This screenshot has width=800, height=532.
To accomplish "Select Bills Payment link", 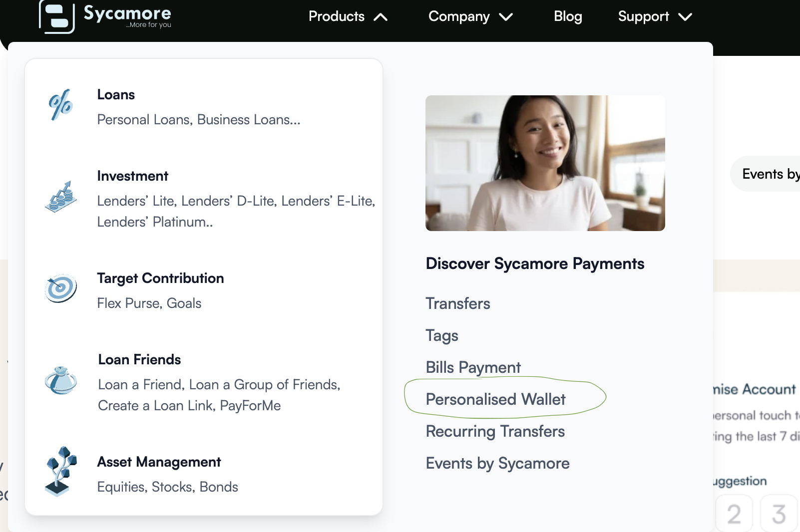I will (x=473, y=367).
